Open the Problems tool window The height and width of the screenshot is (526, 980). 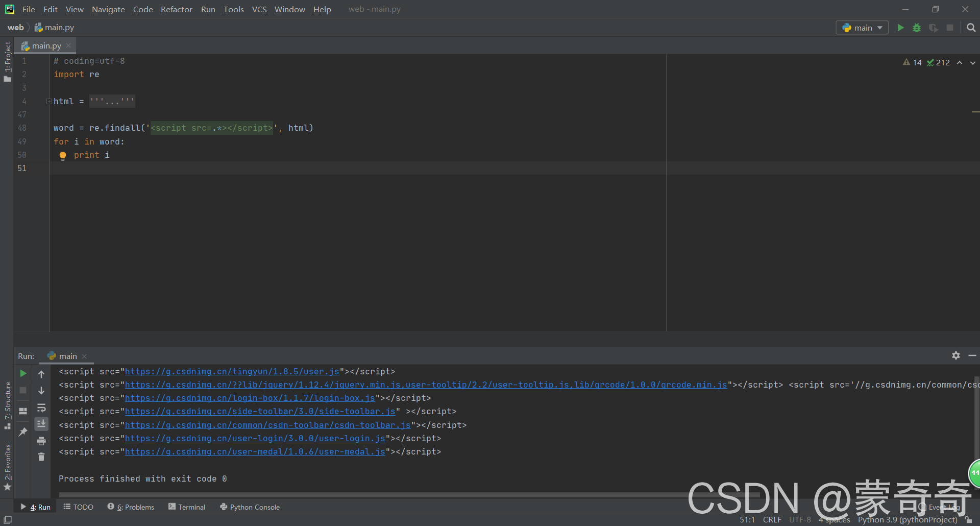point(131,507)
